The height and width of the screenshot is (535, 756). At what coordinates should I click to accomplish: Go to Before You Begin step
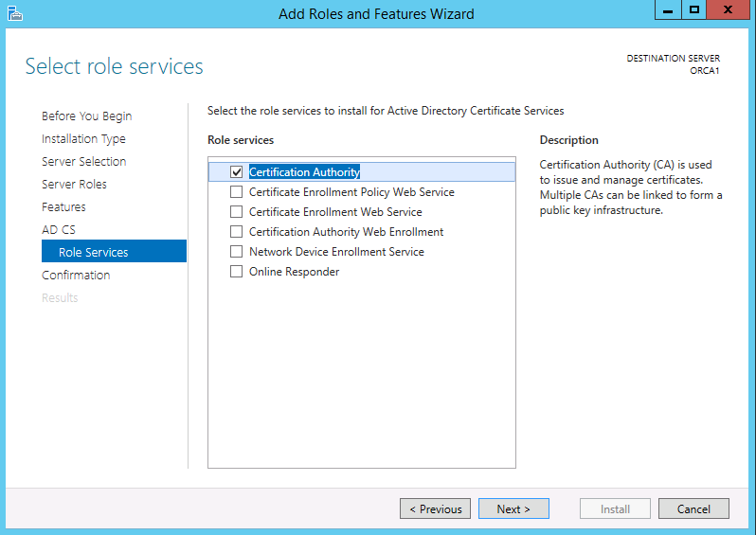[x=86, y=116]
